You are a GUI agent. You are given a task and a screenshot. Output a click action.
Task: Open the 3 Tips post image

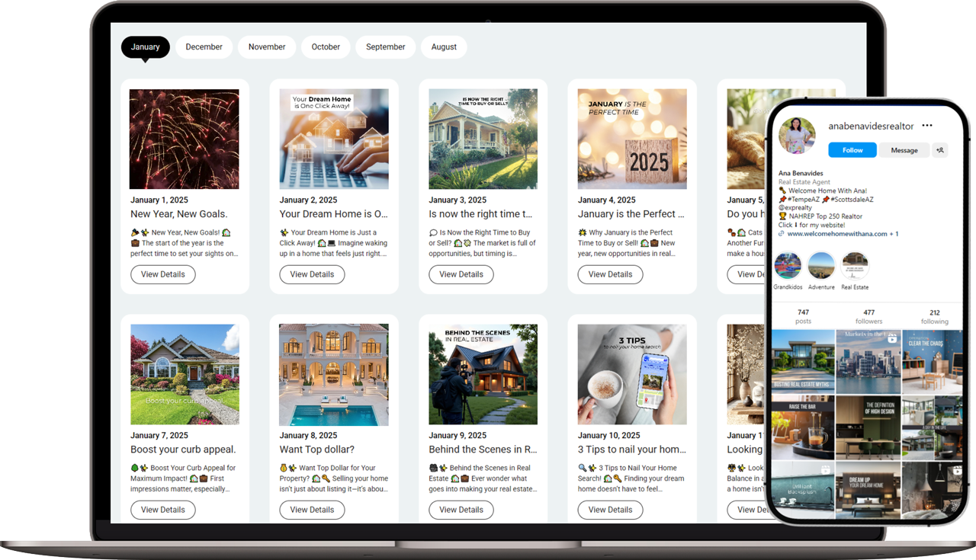pyautogui.click(x=631, y=374)
